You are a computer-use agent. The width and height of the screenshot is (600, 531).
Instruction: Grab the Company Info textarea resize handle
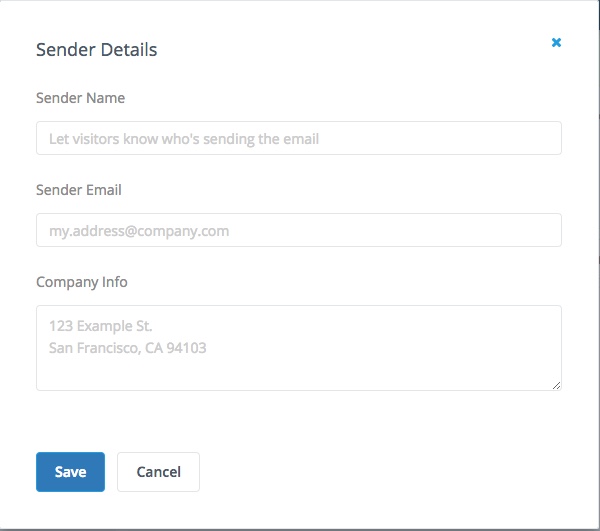556,385
